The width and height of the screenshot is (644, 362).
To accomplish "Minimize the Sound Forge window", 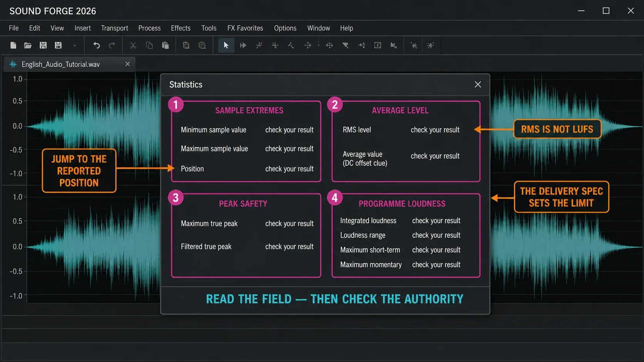I will pyautogui.click(x=581, y=11).
